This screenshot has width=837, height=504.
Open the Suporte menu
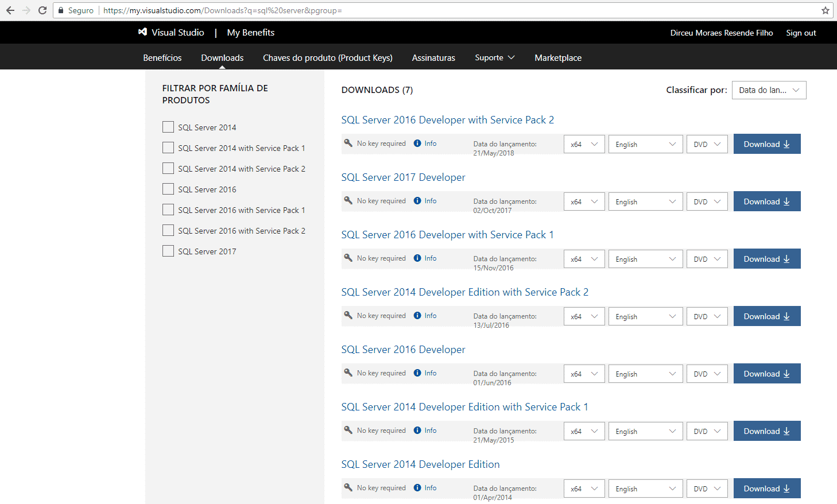494,57
